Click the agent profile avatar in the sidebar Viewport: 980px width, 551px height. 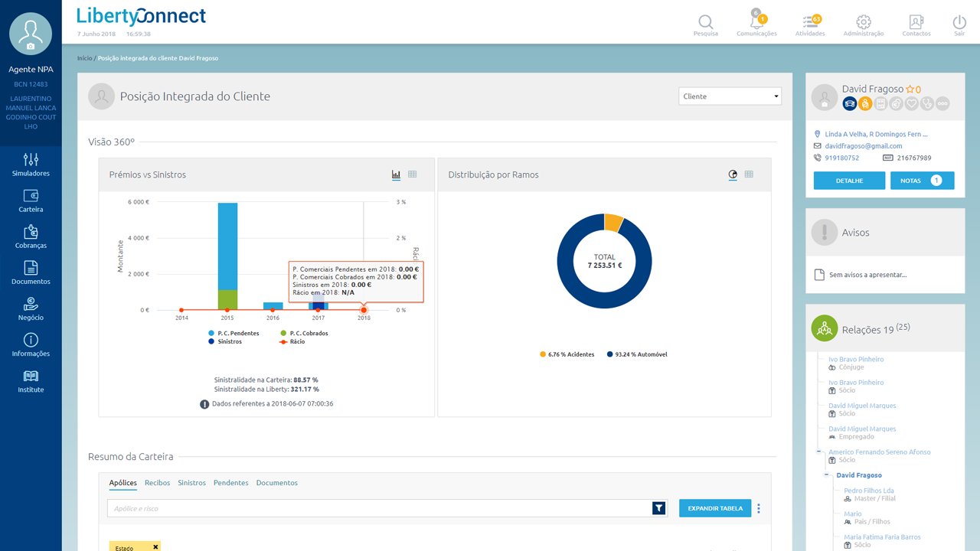pyautogui.click(x=31, y=33)
